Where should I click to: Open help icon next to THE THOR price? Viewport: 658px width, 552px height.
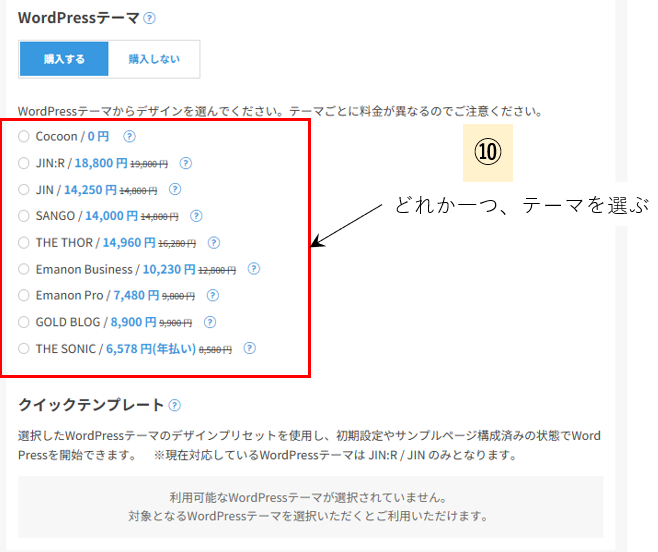pos(214,243)
